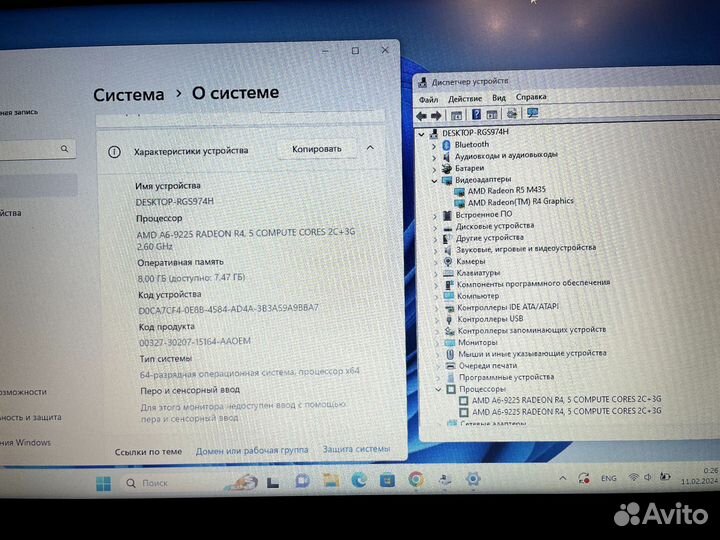Open File Explorer from taskbar

click(331, 481)
